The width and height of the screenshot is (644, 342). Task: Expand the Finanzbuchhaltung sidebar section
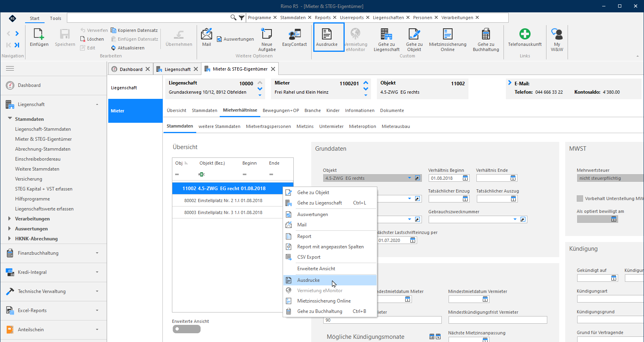(x=97, y=253)
